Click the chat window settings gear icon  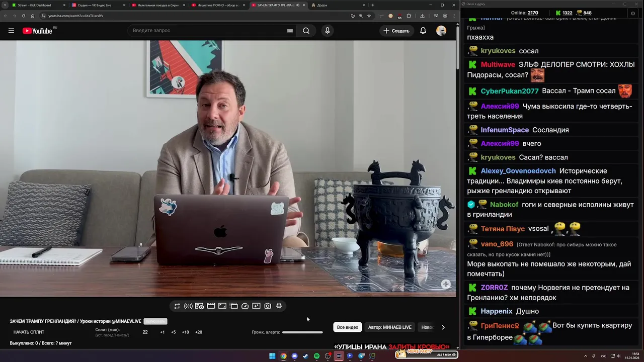[633, 13]
